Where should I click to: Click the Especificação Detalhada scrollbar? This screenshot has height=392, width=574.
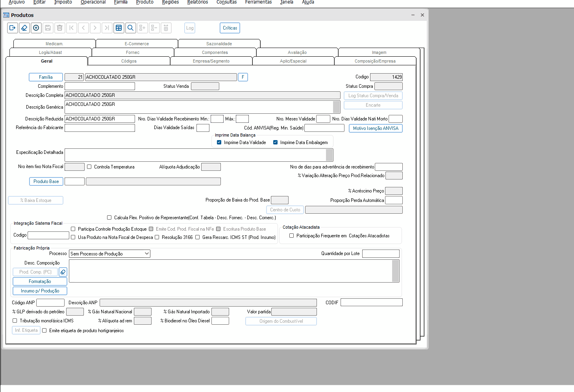330,155
